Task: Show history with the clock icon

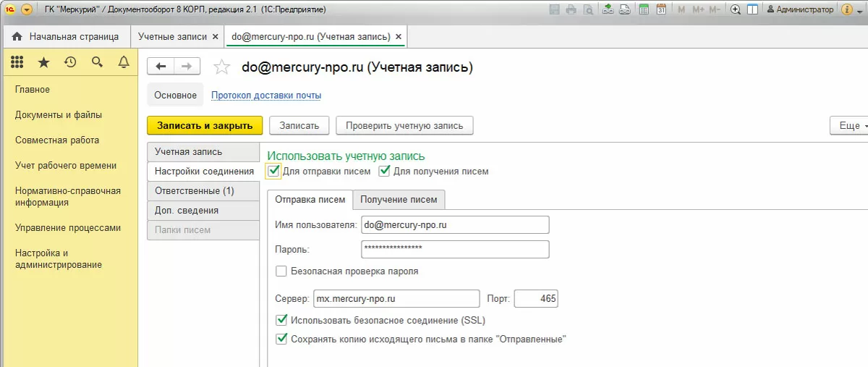Action: 70,63
